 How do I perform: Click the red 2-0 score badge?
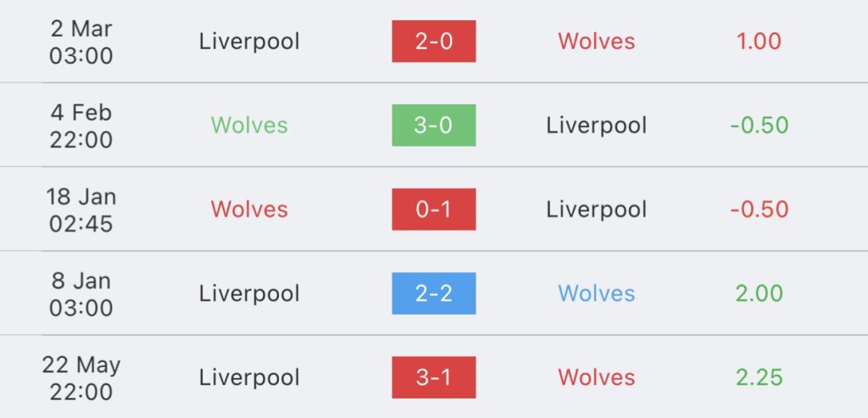point(433,41)
